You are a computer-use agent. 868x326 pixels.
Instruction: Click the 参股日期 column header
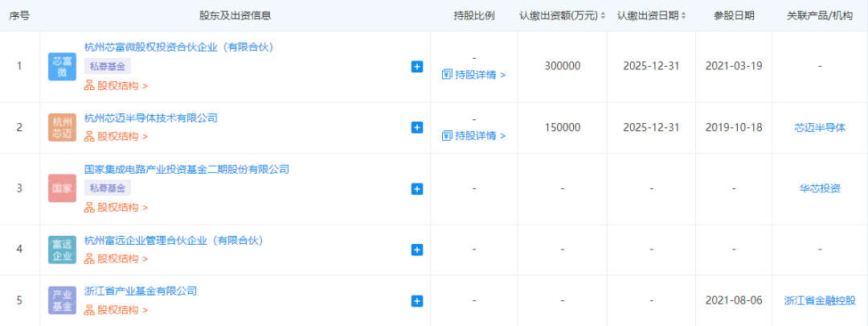(x=734, y=15)
